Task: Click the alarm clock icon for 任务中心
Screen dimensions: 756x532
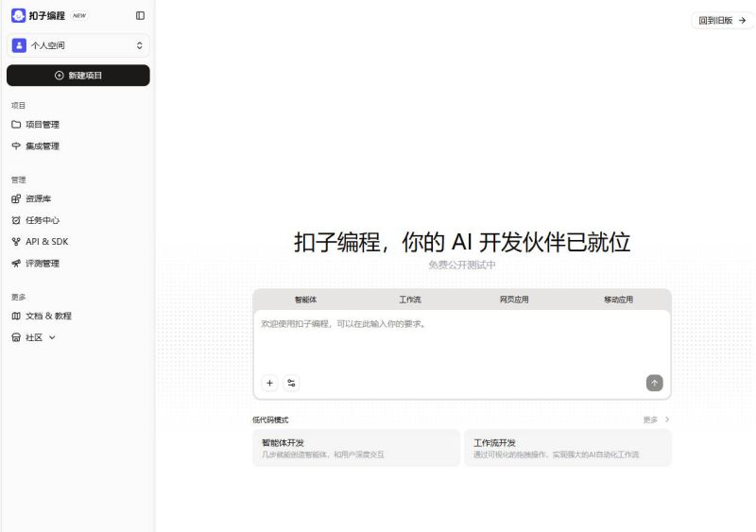Action: coord(16,220)
